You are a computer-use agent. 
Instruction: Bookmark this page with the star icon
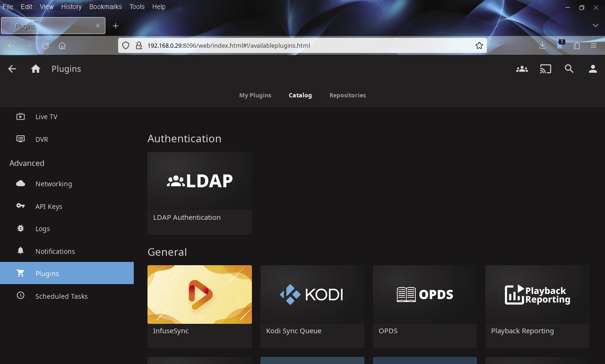tap(479, 45)
